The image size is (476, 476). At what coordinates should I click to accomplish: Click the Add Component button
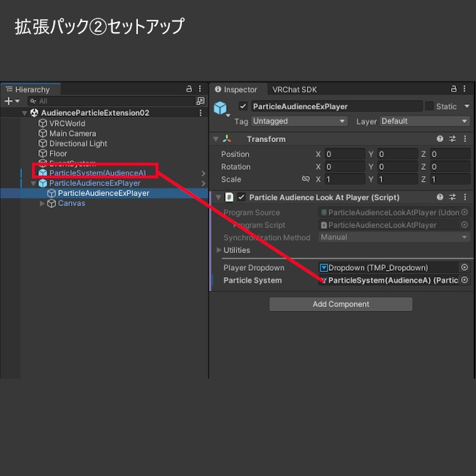click(340, 304)
